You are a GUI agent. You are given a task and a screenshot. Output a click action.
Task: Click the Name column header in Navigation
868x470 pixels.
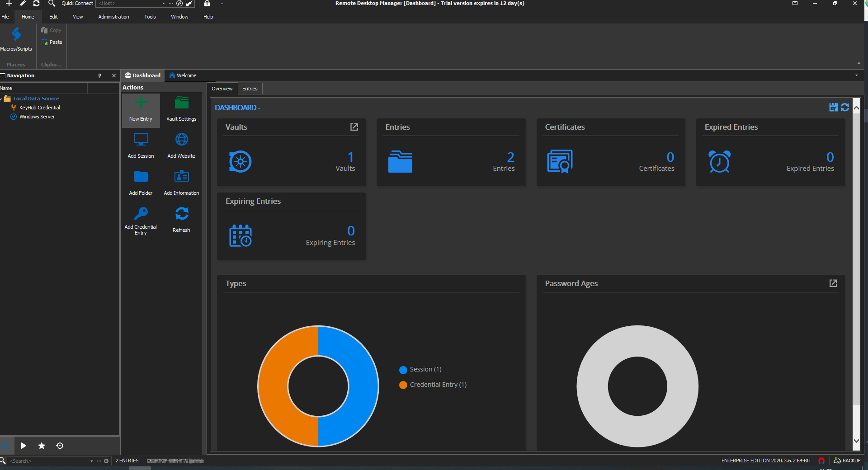point(43,88)
